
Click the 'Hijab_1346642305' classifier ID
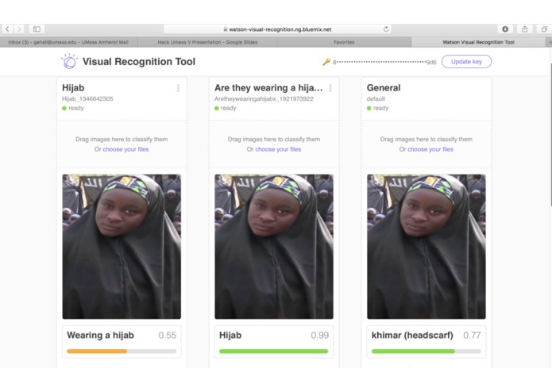pyautogui.click(x=87, y=98)
